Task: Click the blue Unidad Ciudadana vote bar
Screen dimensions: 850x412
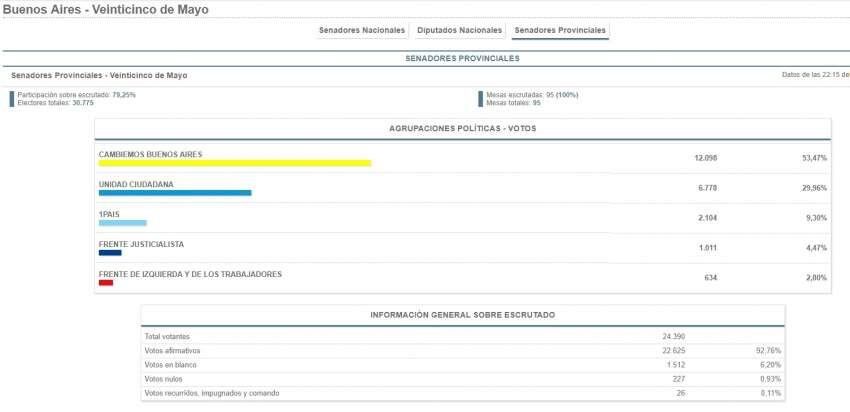Action: click(174, 193)
